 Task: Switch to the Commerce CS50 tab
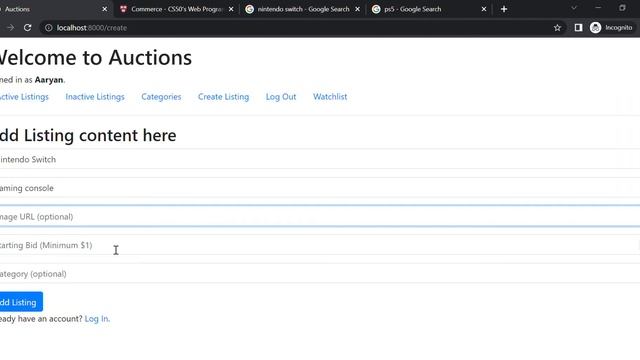(176, 9)
